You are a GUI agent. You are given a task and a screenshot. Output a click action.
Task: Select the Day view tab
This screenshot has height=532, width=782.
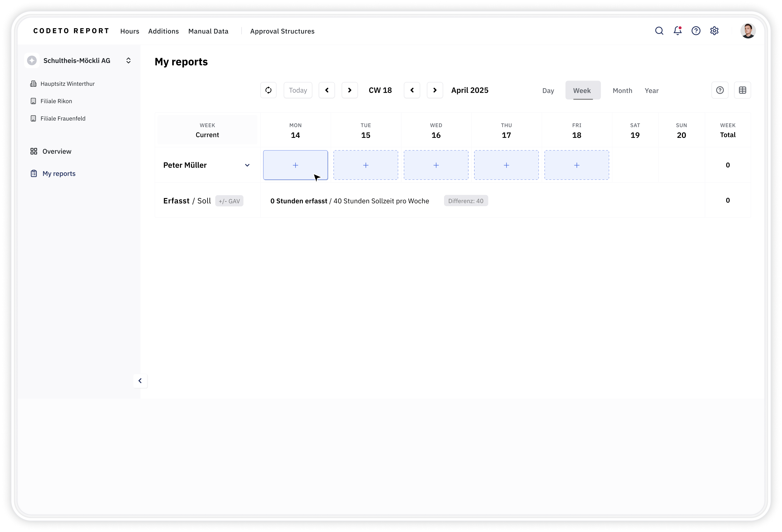coord(548,91)
